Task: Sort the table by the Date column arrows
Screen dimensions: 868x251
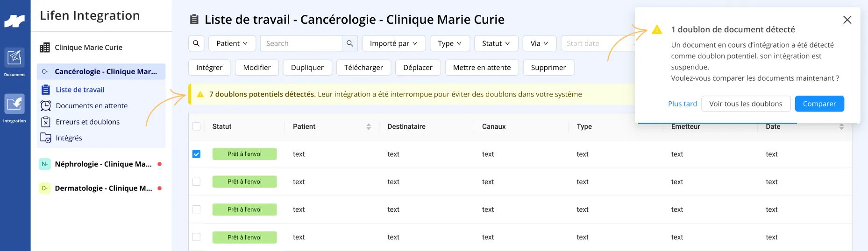Action: [x=841, y=126]
